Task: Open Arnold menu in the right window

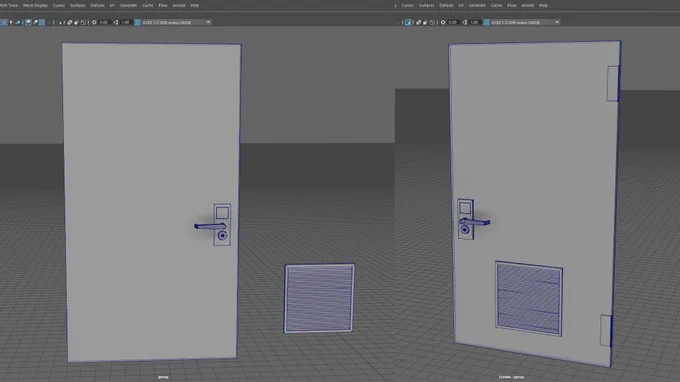Action: (527, 5)
